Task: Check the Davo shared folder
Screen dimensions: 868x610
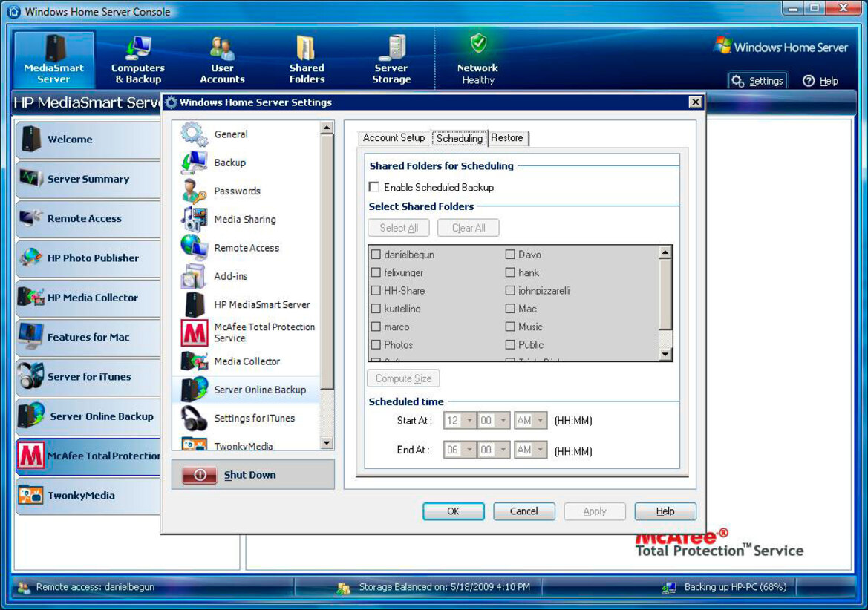Action: 510,255
